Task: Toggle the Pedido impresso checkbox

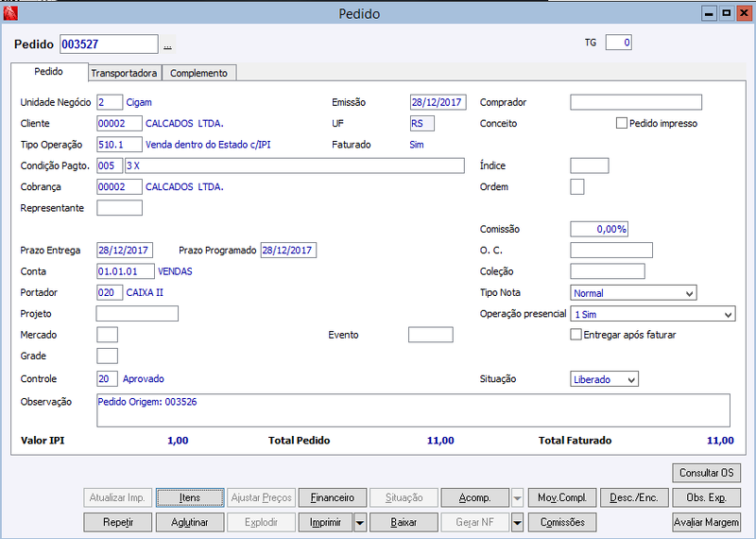Action: point(622,124)
